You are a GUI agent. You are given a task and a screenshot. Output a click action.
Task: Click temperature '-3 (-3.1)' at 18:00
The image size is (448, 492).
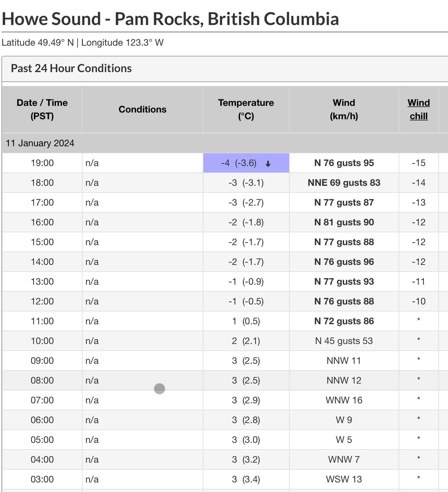click(246, 183)
